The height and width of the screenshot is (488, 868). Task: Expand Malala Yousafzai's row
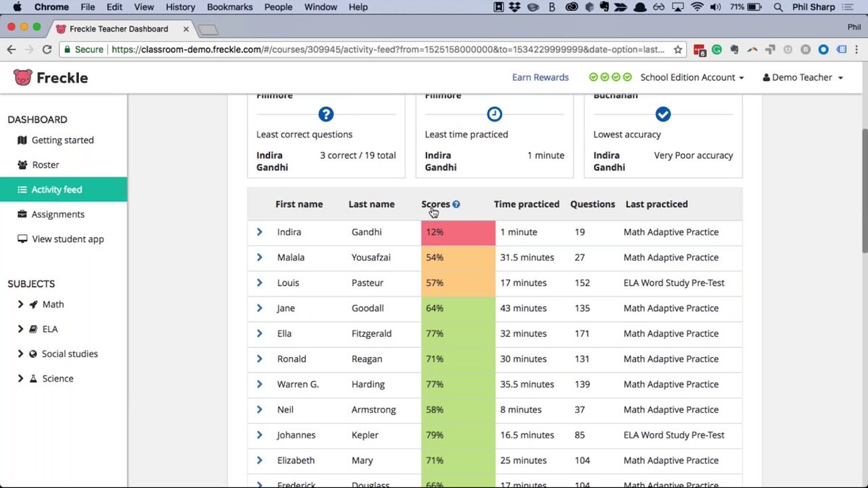[x=260, y=257]
